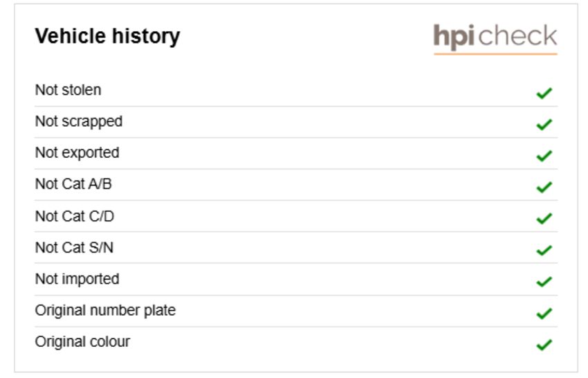588x378 pixels.
Task: Select the Not scrapped row label
Action: pyautogui.click(x=79, y=122)
